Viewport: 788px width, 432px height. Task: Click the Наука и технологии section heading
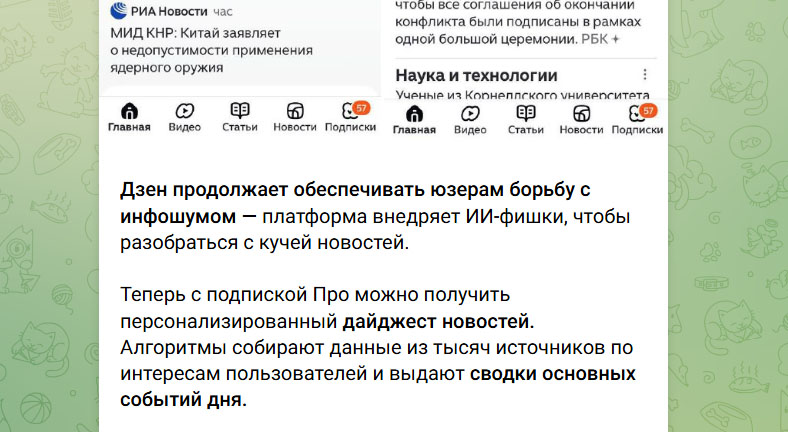coord(476,75)
